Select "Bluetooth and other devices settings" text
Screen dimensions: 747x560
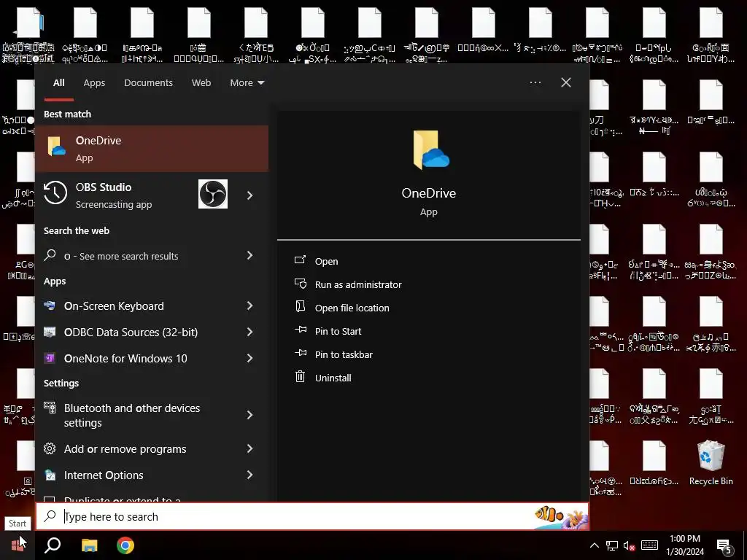tap(132, 415)
